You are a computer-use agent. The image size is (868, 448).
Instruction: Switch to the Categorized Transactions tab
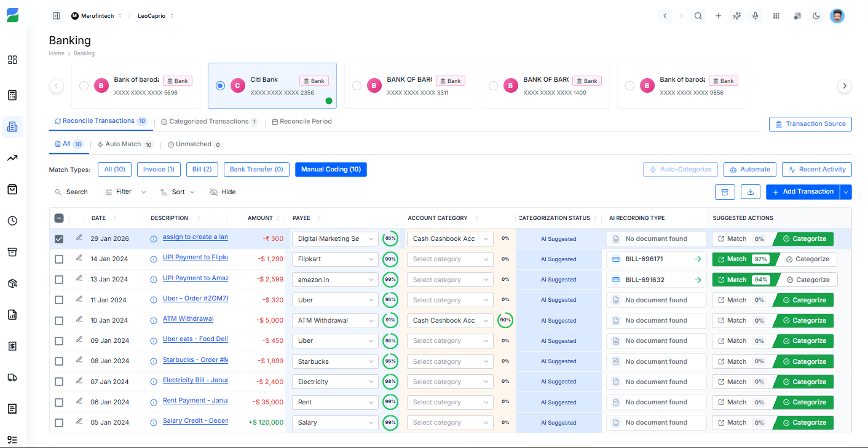pyautogui.click(x=209, y=121)
